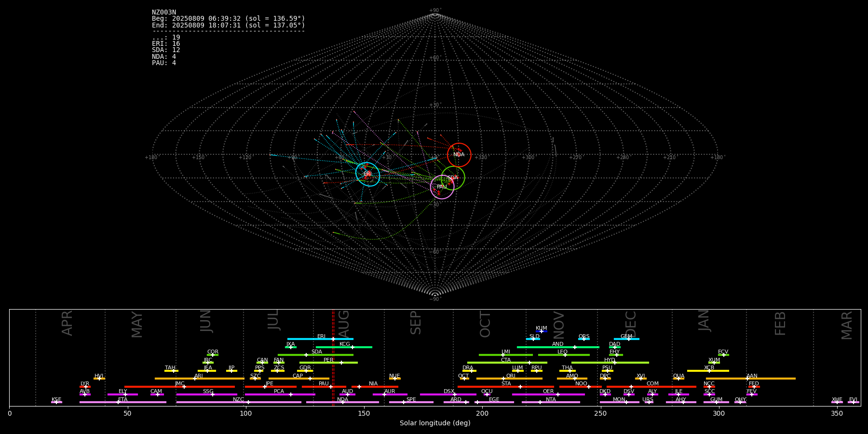Click the 'ERI: 16' count in legend

coord(166,44)
